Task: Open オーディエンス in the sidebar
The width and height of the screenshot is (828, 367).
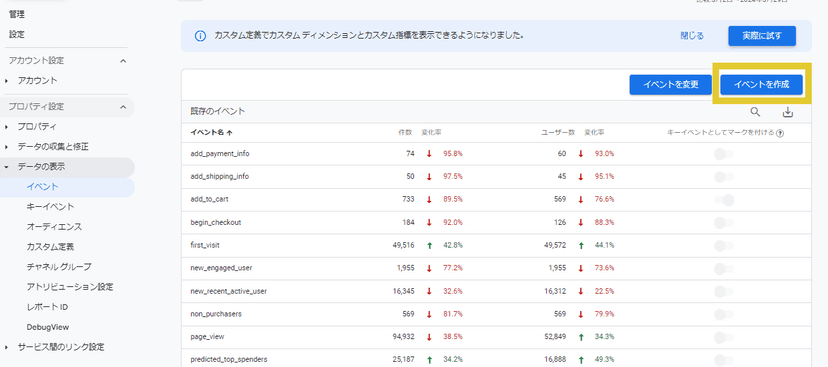Action: pos(54,227)
